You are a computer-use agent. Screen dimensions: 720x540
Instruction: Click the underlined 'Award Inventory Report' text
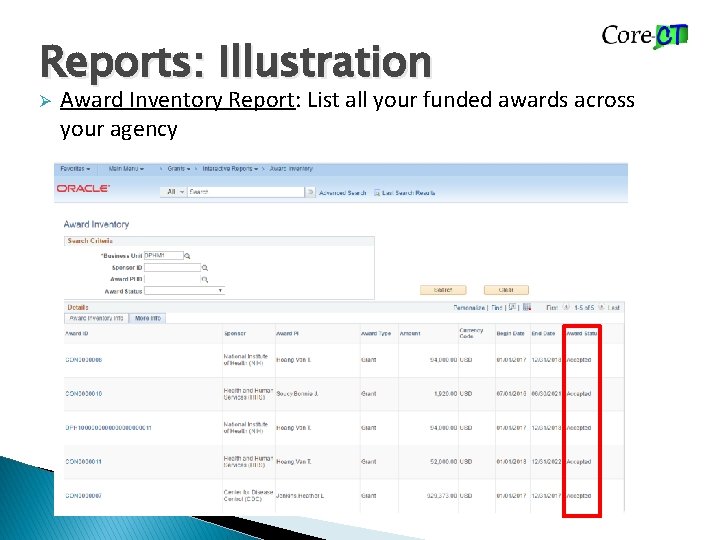178,100
